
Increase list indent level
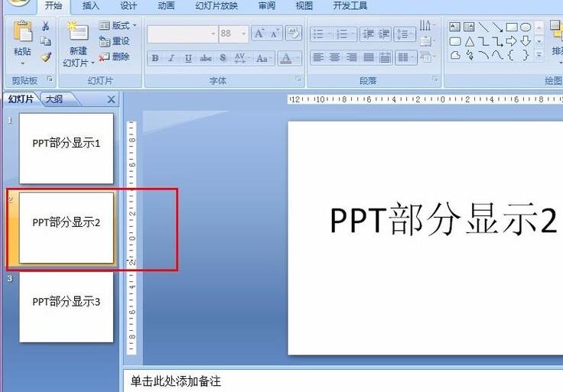point(383,34)
